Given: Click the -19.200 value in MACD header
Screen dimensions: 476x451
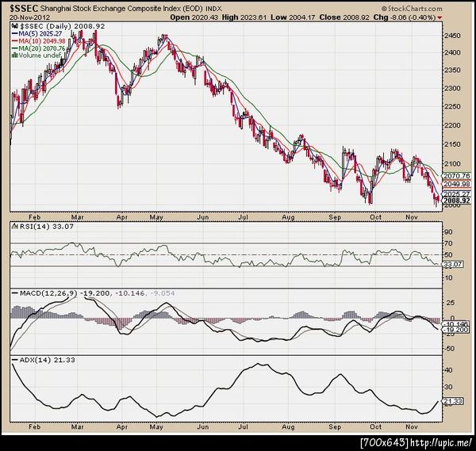Looking at the screenshot, I should click(x=95, y=293).
